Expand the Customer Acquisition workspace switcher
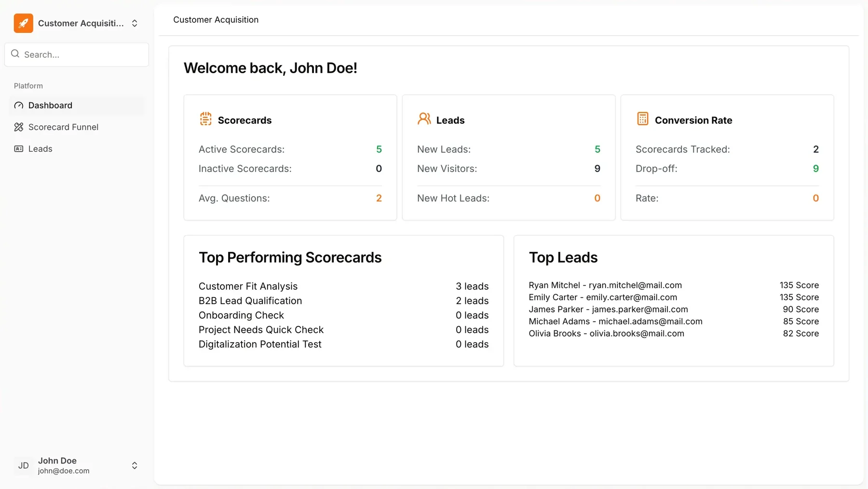This screenshot has width=868, height=489. pos(135,23)
